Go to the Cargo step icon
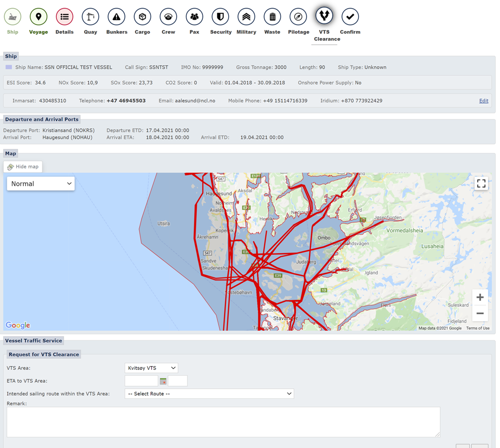 coord(142,17)
